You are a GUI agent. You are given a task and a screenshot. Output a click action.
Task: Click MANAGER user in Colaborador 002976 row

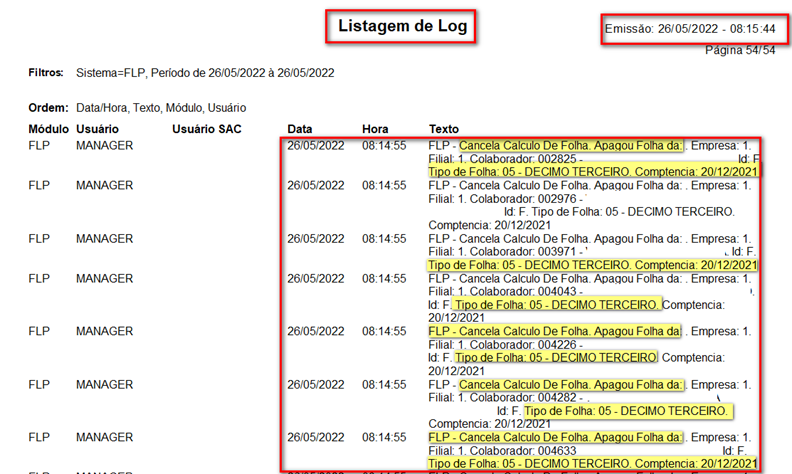tap(105, 185)
